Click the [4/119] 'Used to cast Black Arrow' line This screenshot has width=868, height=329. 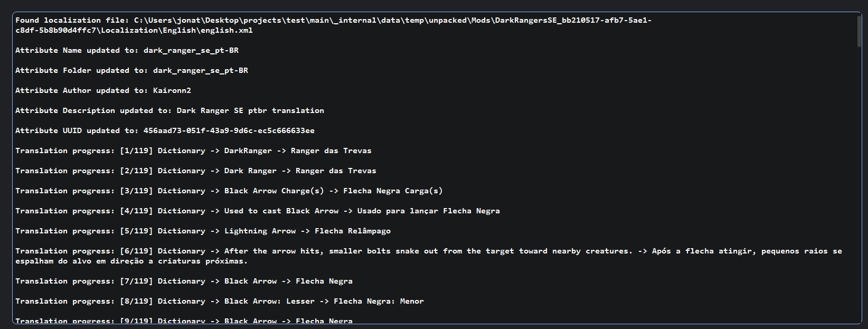[x=258, y=211]
